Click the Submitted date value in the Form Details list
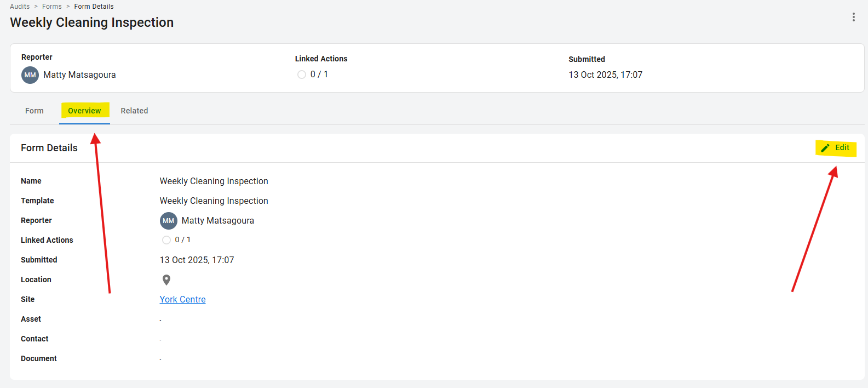The height and width of the screenshot is (388, 868). pyautogui.click(x=197, y=260)
